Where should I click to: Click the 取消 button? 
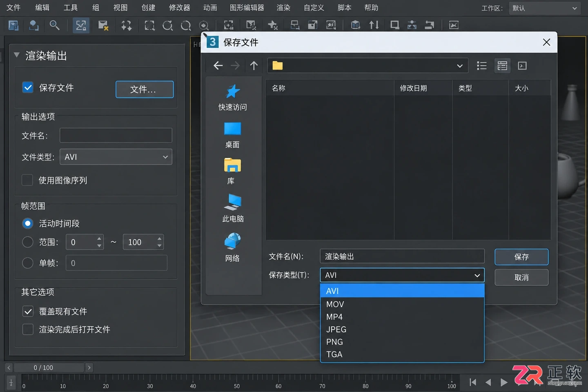521,277
